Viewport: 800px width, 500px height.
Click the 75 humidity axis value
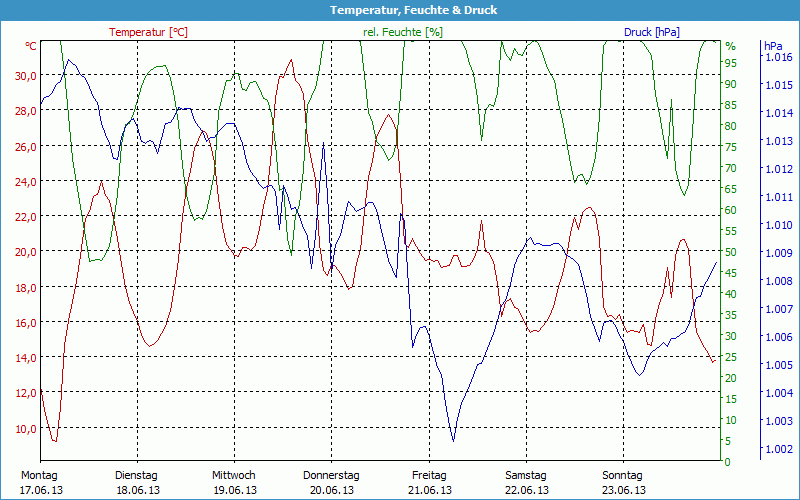tap(731, 147)
